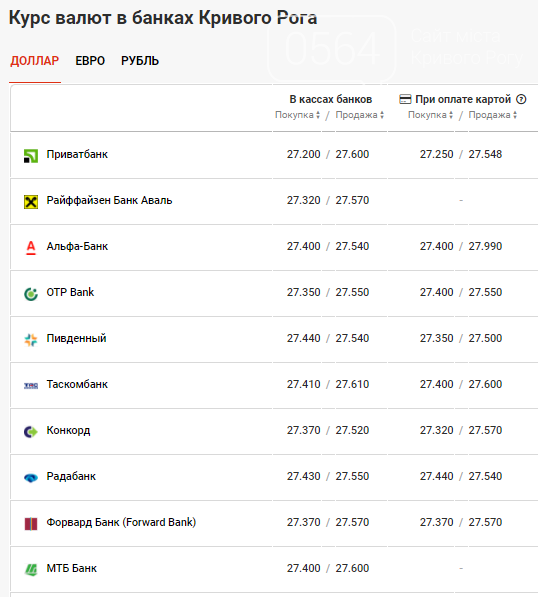Click the Радабанк blue logo icon
Image resolution: width=538 pixels, height=597 pixels.
31,478
